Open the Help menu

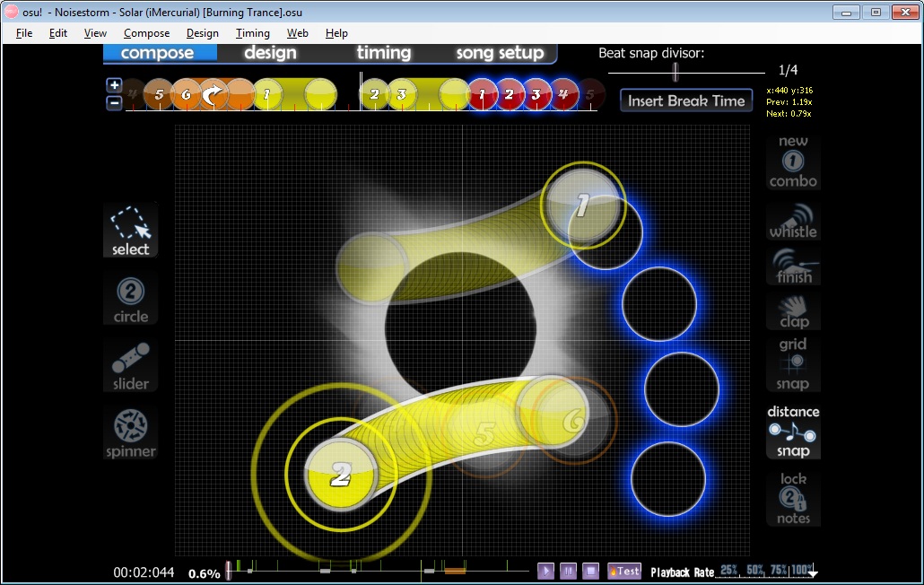click(336, 33)
